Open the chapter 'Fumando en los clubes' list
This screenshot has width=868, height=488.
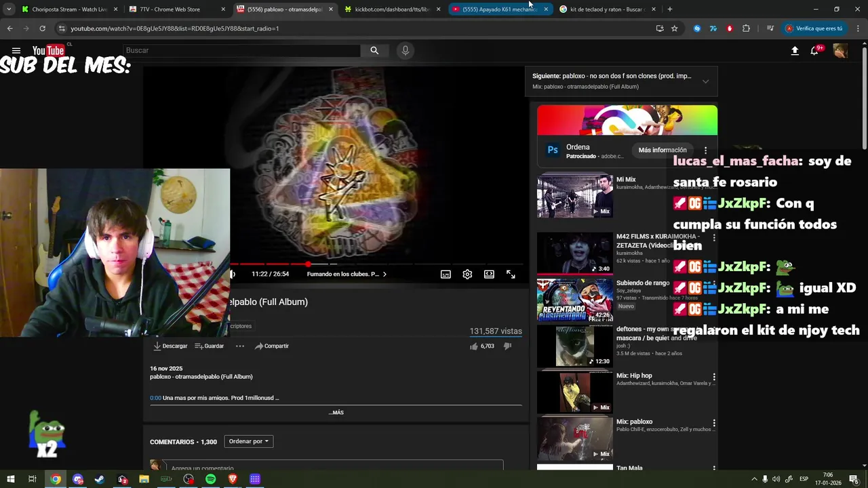pos(347,274)
